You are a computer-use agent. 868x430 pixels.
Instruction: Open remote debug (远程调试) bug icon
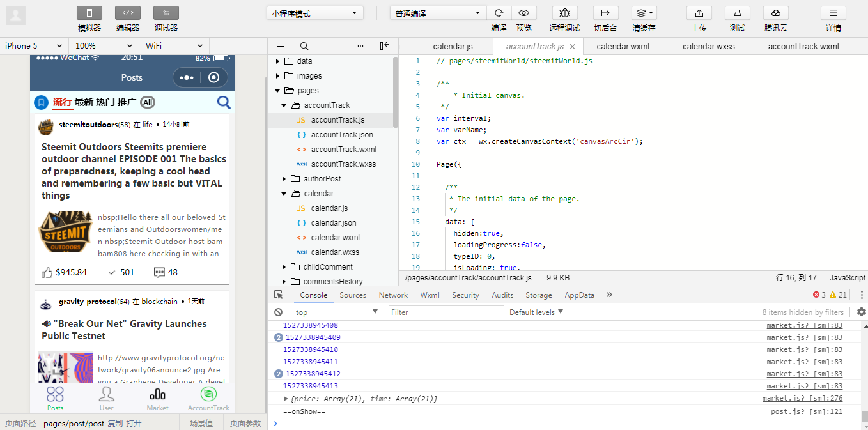[x=565, y=13]
